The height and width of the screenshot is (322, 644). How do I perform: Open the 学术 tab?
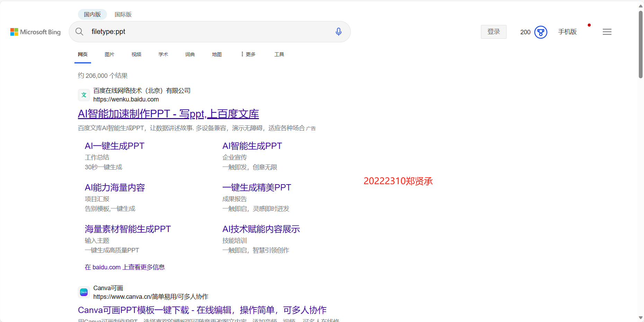tap(163, 54)
